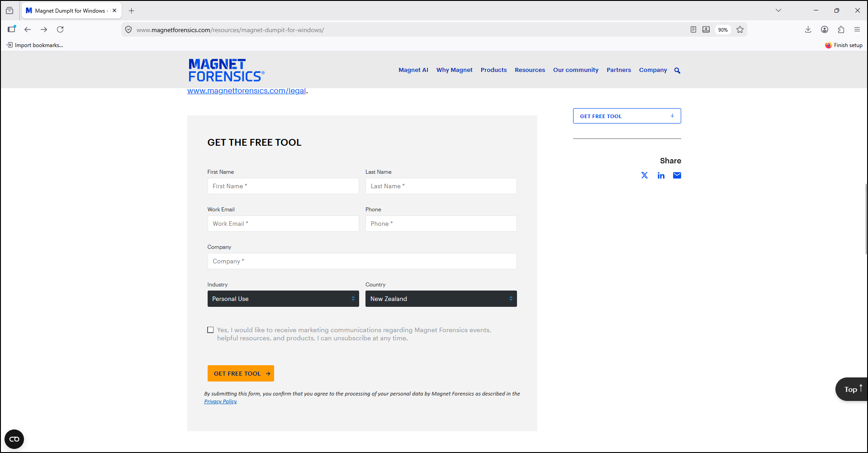Open the Magnet AI menu

click(x=413, y=70)
